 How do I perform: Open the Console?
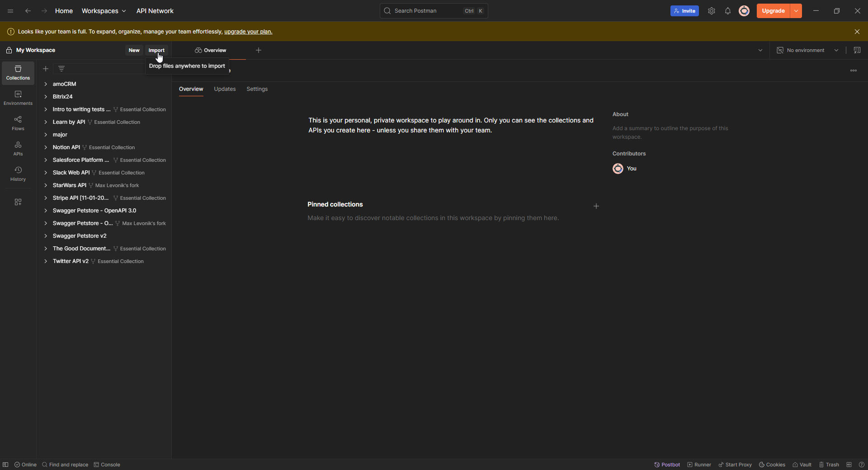[x=107, y=465]
